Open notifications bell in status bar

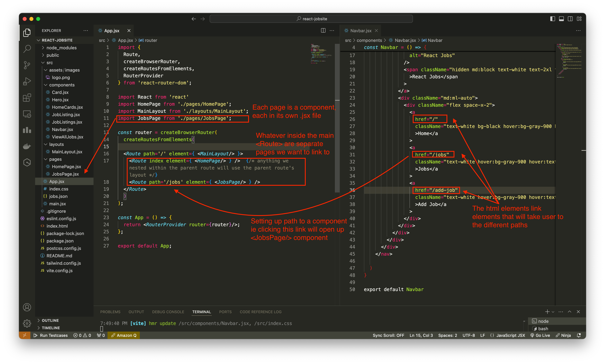[579, 335]
